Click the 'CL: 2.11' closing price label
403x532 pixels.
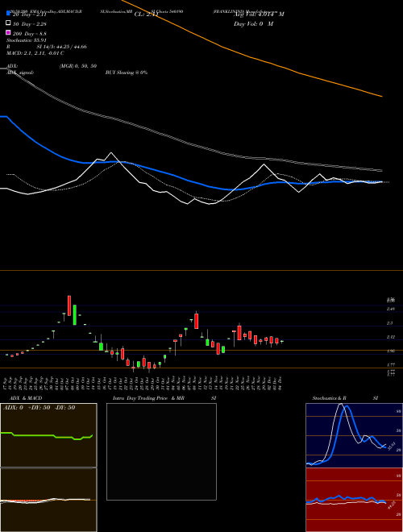147,15
